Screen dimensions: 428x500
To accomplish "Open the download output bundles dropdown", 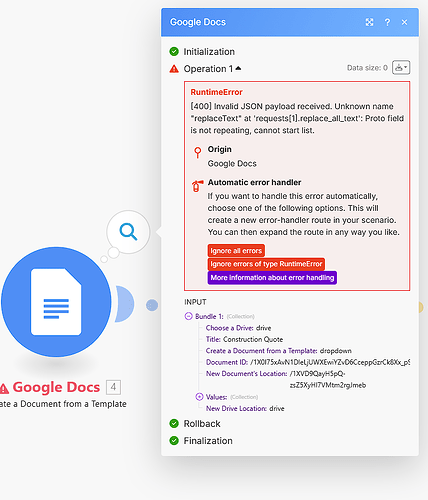I will point(401,68).
